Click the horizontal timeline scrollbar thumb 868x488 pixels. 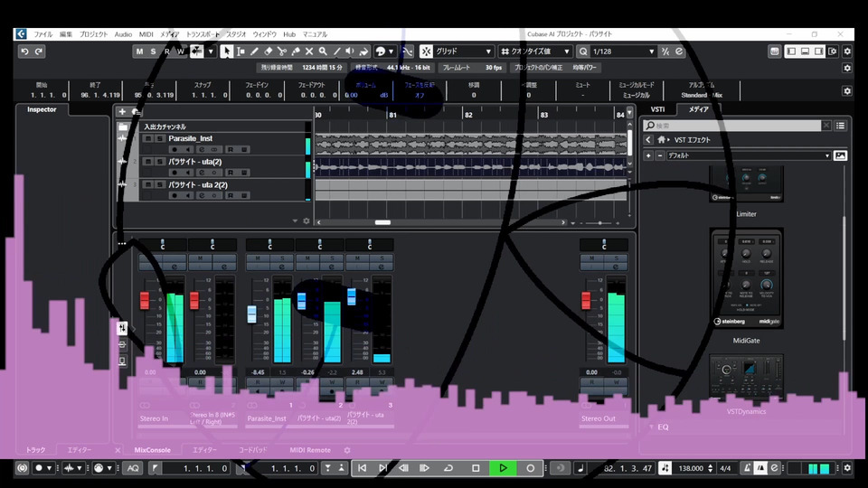(x=382, y=222)
